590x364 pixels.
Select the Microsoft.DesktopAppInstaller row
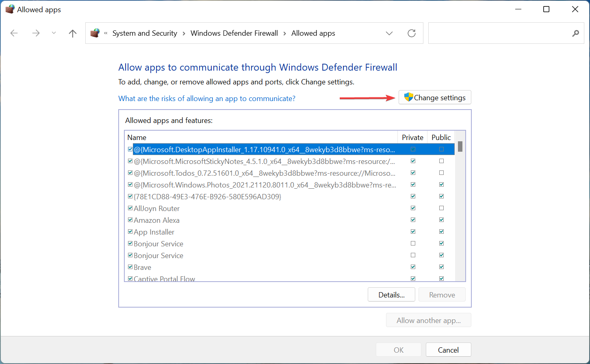[290, 149]
